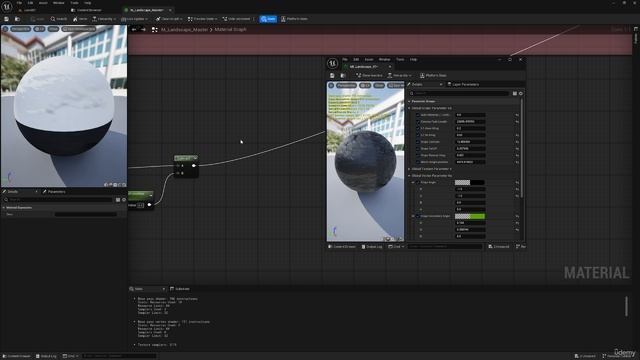Click the node with A and B pins
The height and width of the screenshot is (360, 640).
(186, 167)
